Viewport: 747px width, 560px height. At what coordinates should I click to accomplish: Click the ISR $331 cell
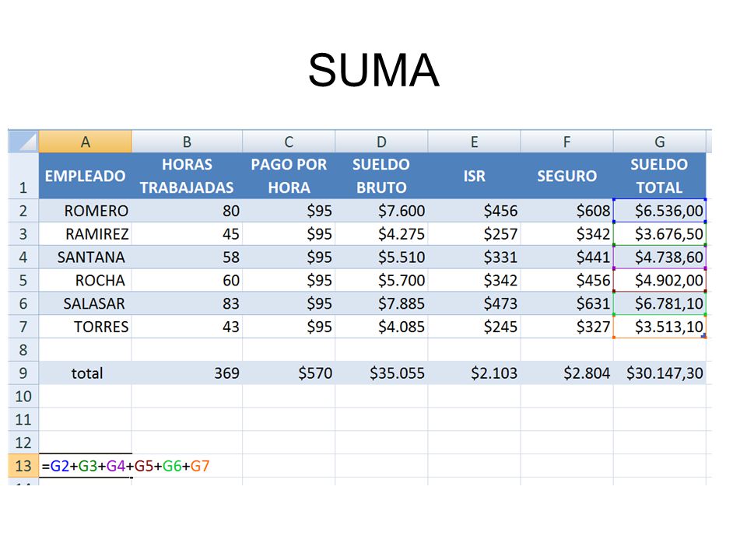coord(474,257)
